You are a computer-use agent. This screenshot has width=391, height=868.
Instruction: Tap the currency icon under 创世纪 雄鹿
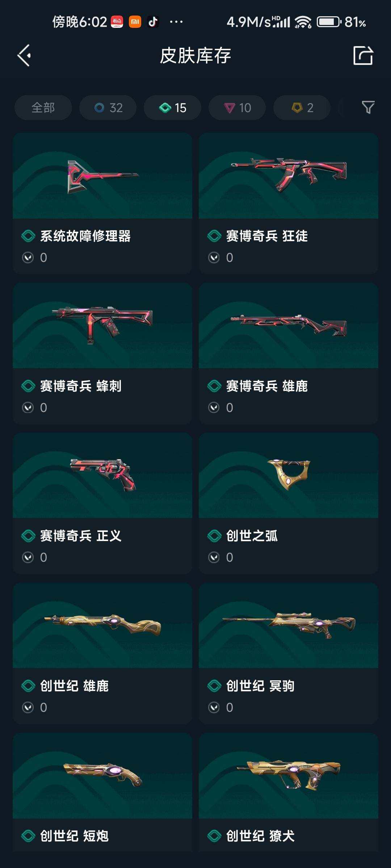click(x=28, y=707)
